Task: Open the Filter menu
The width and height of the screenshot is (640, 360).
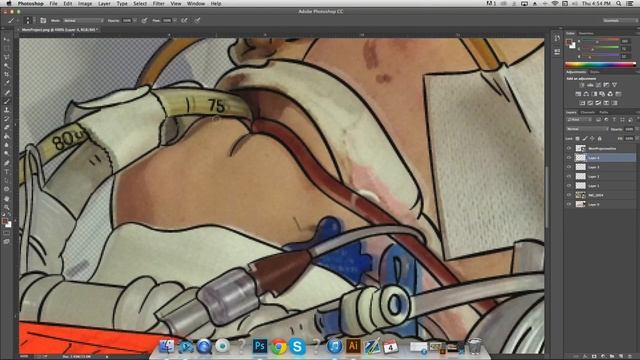Action: [158, 3]
